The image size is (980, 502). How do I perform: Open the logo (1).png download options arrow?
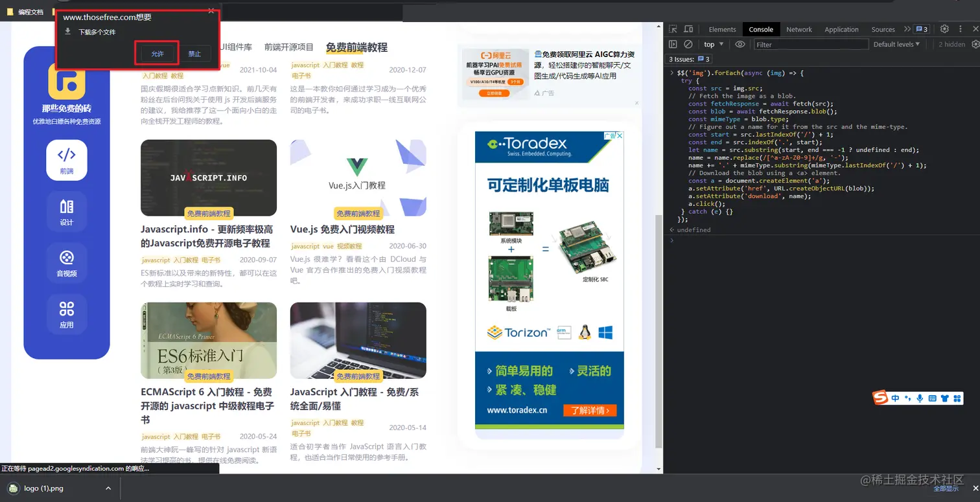108,488
